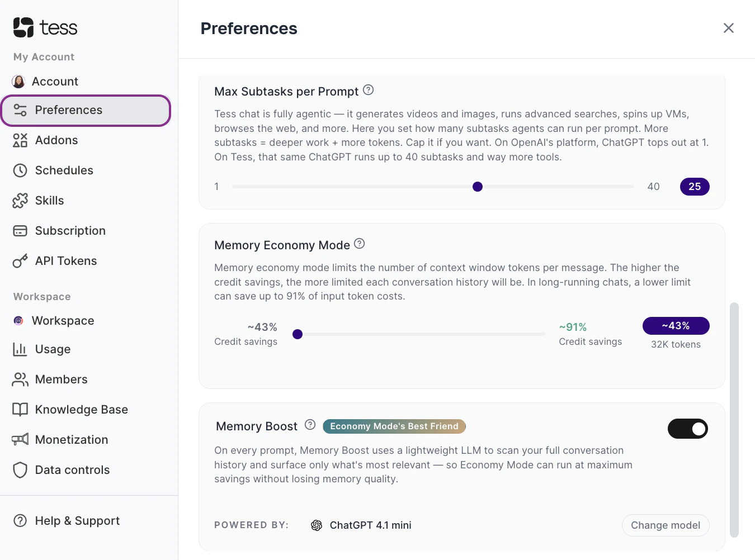Disable the Memory Boost toggle

click(687, 429)
